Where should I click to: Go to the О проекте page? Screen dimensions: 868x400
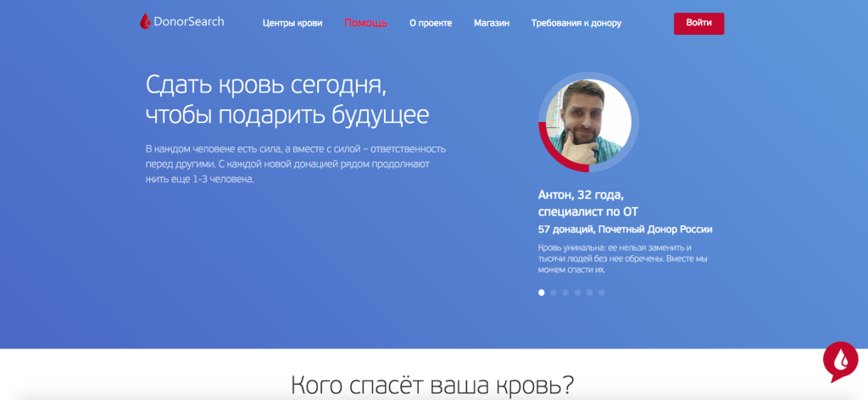click(x=431, y=23)
